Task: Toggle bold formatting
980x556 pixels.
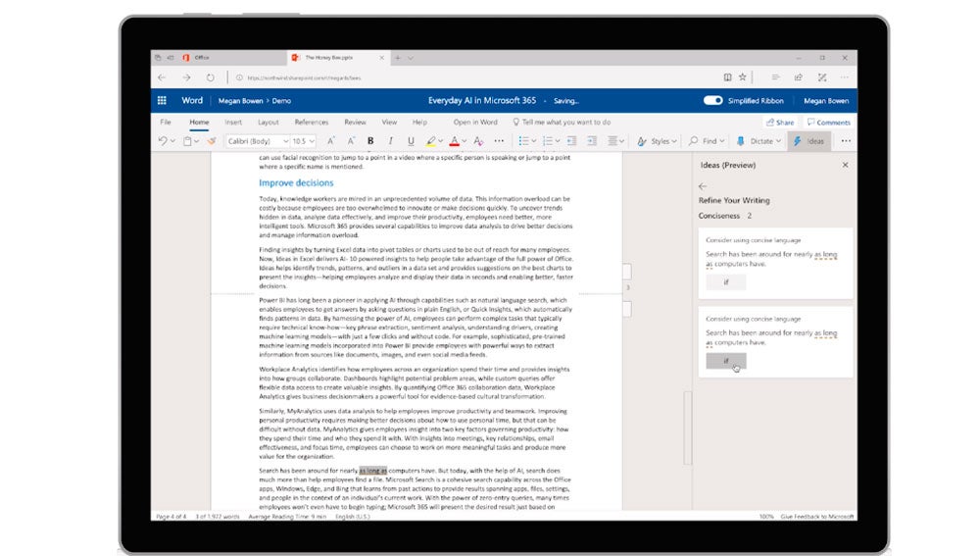Action: tap(370, 141)
